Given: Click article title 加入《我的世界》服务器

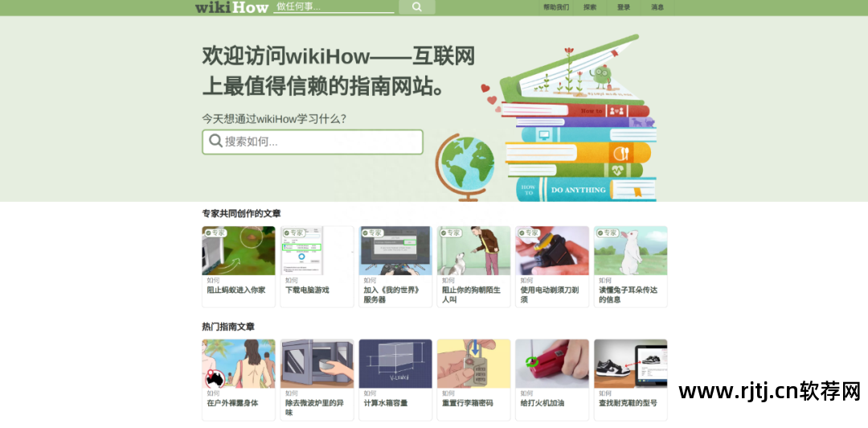Looking at the screenshot, I should pyautogui.click(x=391, y=295).
